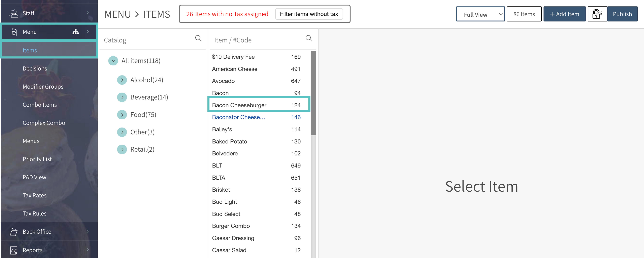Expand the Alcohol(24) category
644x258 pixels.
coord(122,80)
